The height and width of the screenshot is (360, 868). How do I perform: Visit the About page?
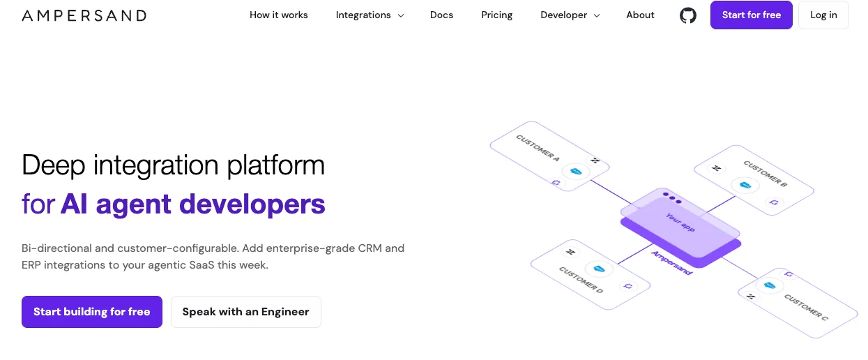click(640, 15)
